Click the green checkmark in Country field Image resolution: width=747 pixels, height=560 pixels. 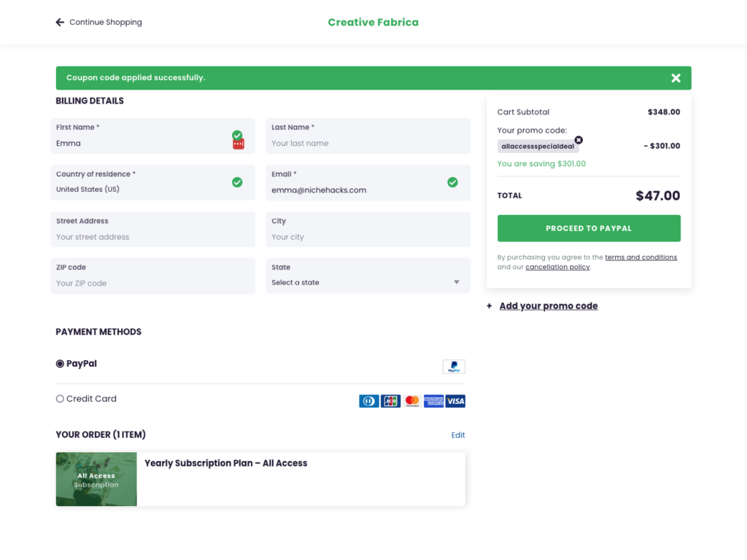tap(237, 182)
